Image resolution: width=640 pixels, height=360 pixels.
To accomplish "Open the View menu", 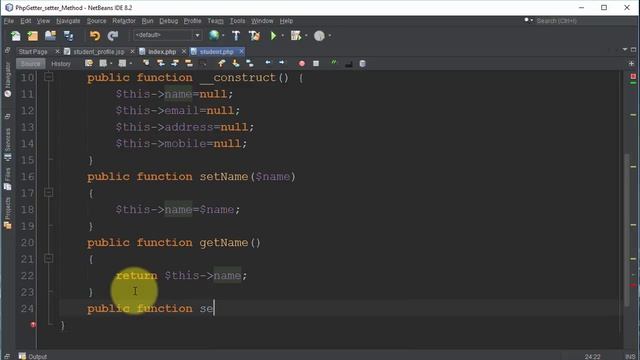I will point(43,21).
